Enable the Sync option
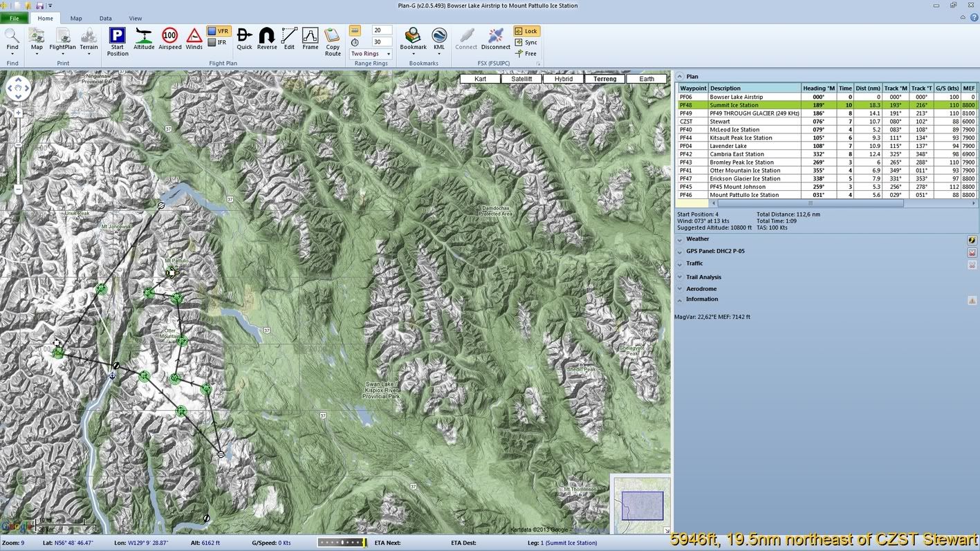Image resolution: width=980 pixels, height=551 pixels. coord(526,42)
